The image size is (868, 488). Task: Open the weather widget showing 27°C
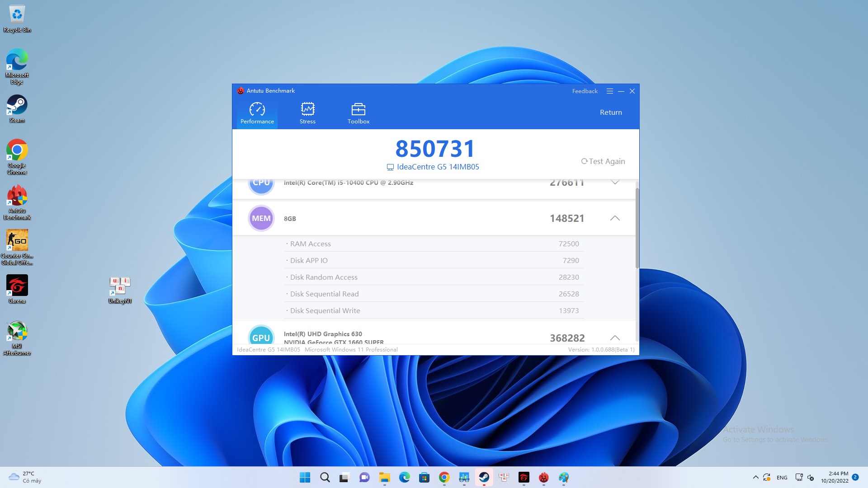pos(25,477)
